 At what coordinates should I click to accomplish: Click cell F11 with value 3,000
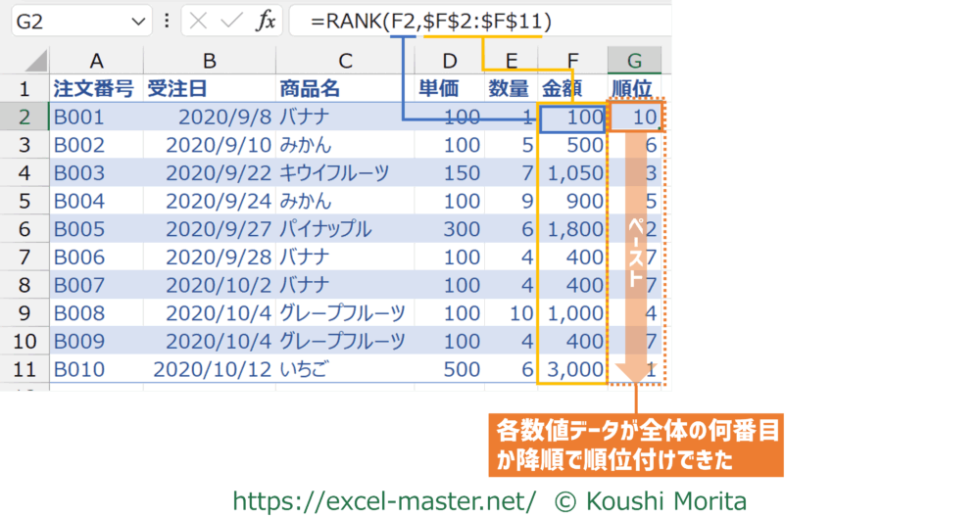tap(572, 370)
